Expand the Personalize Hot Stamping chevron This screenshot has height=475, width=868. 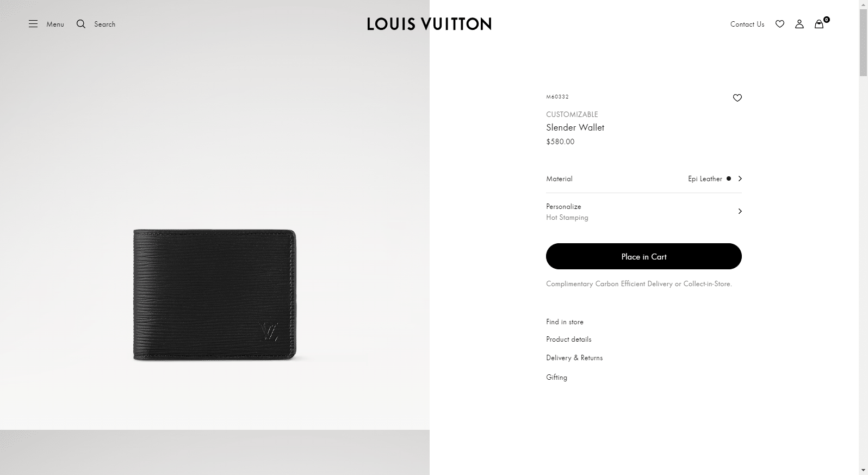(740, 211)
